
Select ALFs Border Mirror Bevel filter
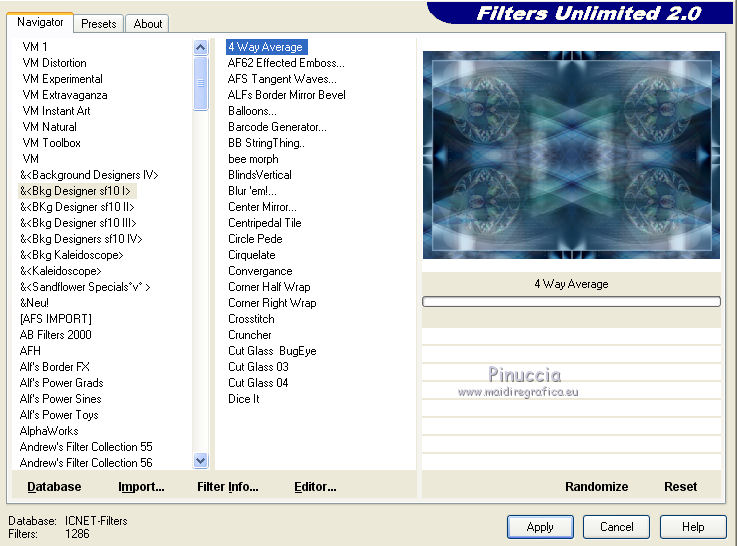point(287,95)
